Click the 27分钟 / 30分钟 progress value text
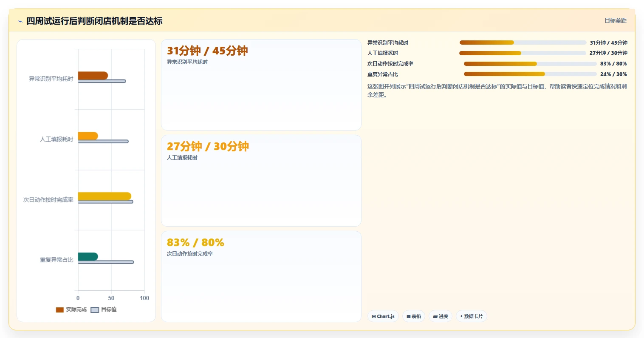This screenshot has height=338, width=644. 608,53
